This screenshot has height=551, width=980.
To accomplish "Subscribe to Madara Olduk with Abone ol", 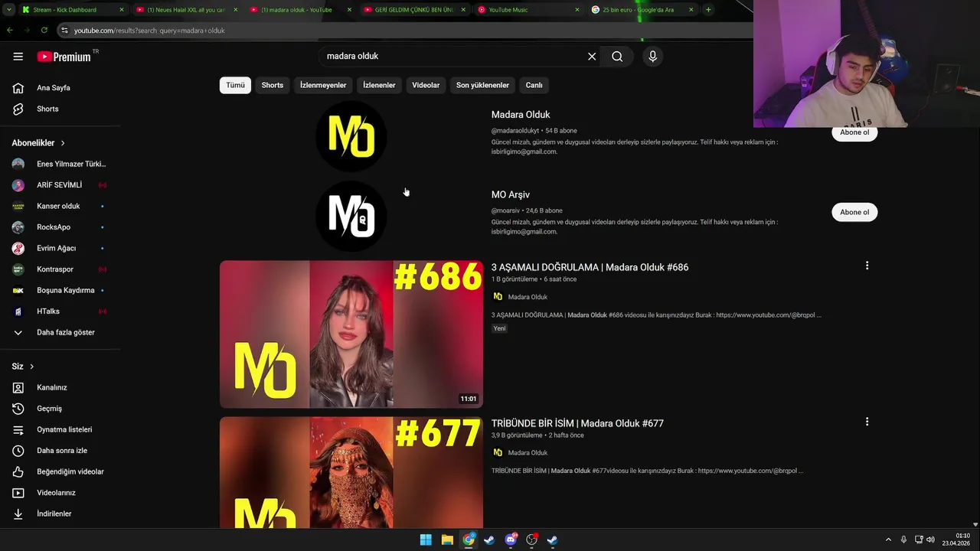I will click(854, 132).
